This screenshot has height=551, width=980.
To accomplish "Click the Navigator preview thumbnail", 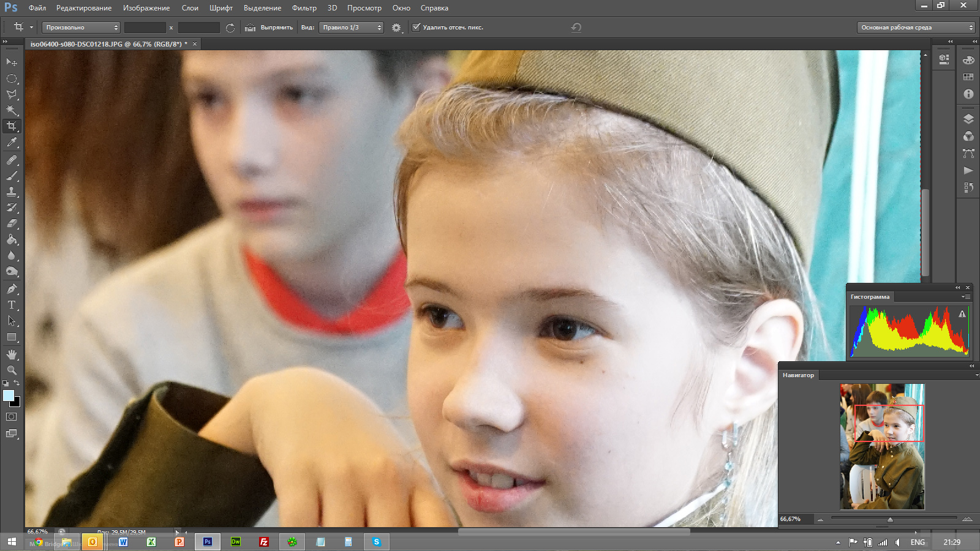I will coord(882,446).
